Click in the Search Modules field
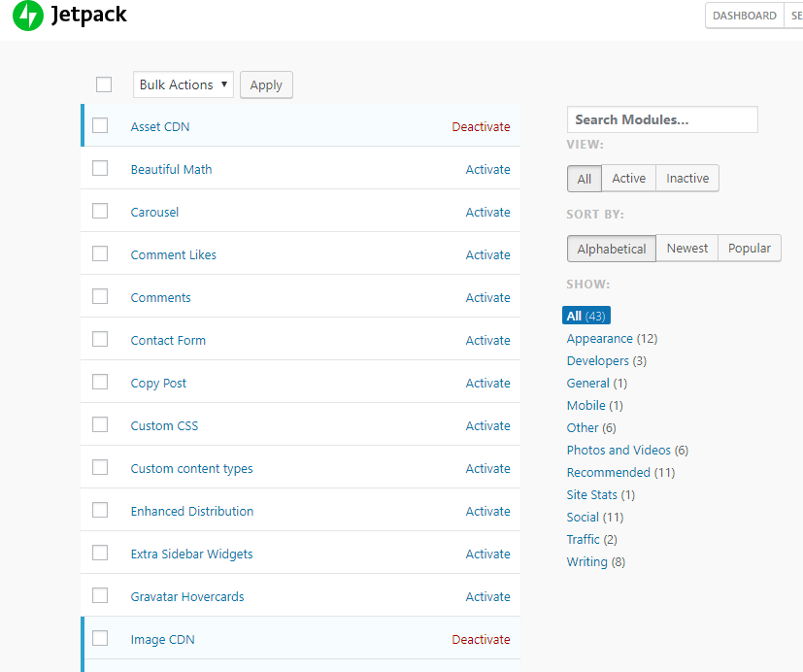Screen dimensions: 803x672 click(661, 119)
